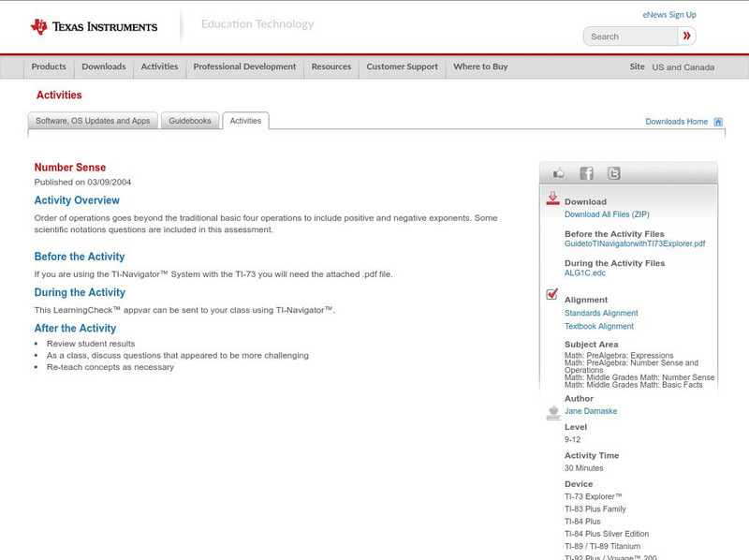Click the red download arrow icon
The height and width of the screenshot is (560, 749).
point(552,199)
